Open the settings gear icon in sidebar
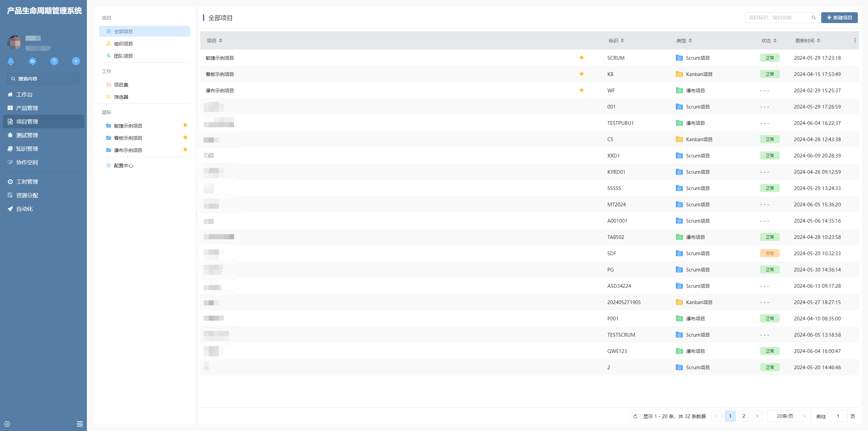 pos(33,61)
